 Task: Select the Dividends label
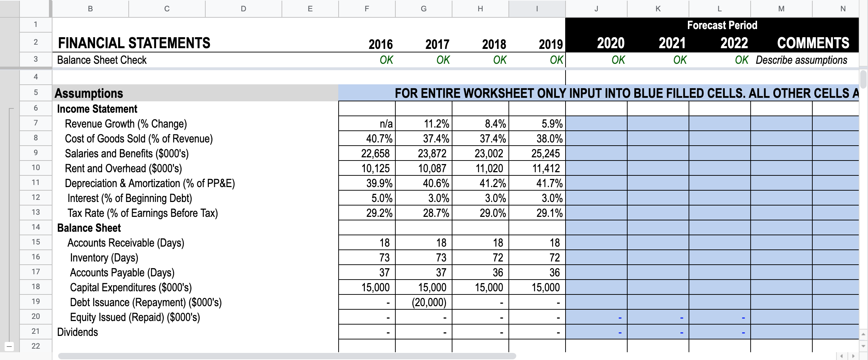click(x=77, y=332)
